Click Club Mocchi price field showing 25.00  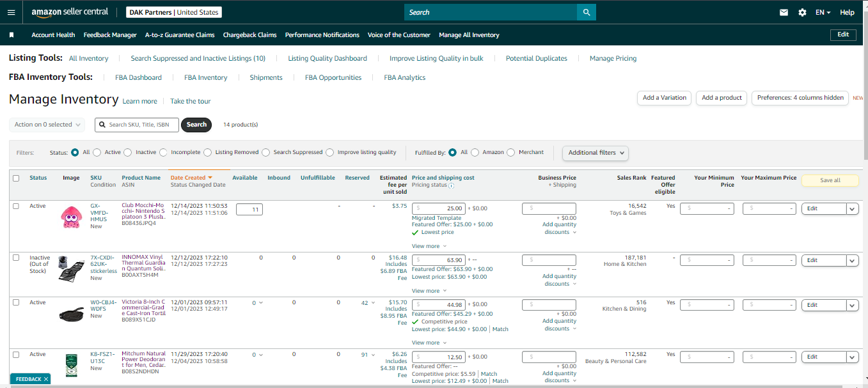[439, 208]
